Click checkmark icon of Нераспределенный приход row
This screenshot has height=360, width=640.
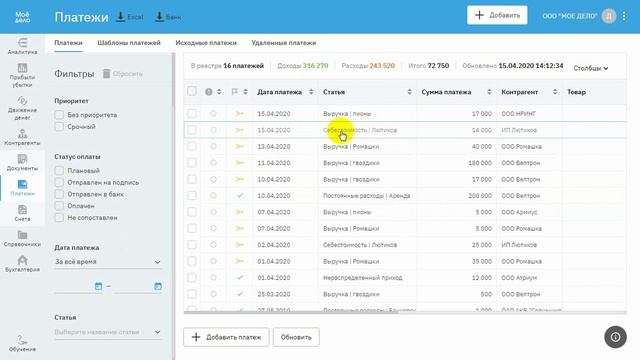[x=240, y=278]
